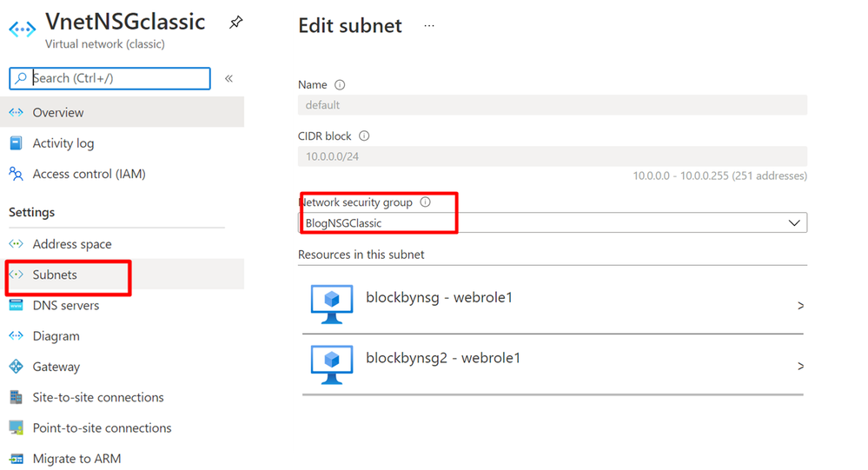Click the Point-to-site connections icon

click(16, 427)
